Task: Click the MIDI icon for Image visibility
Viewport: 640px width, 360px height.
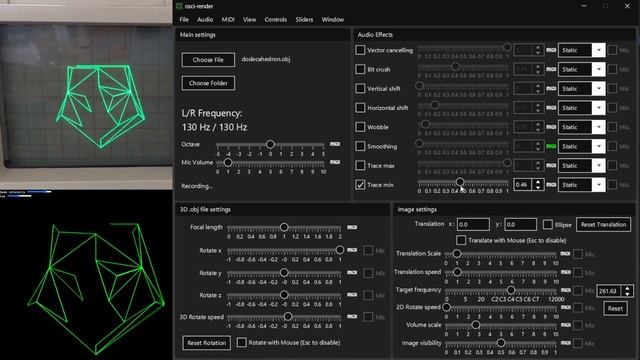Action: coord(565,343)
